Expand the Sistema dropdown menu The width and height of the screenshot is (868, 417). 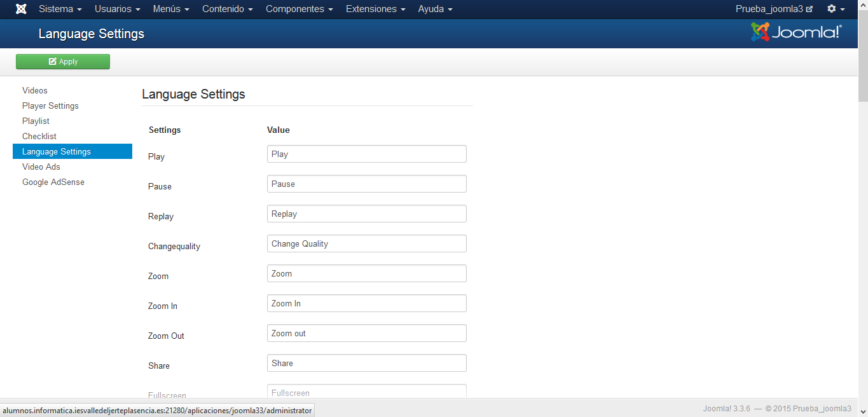60,9
